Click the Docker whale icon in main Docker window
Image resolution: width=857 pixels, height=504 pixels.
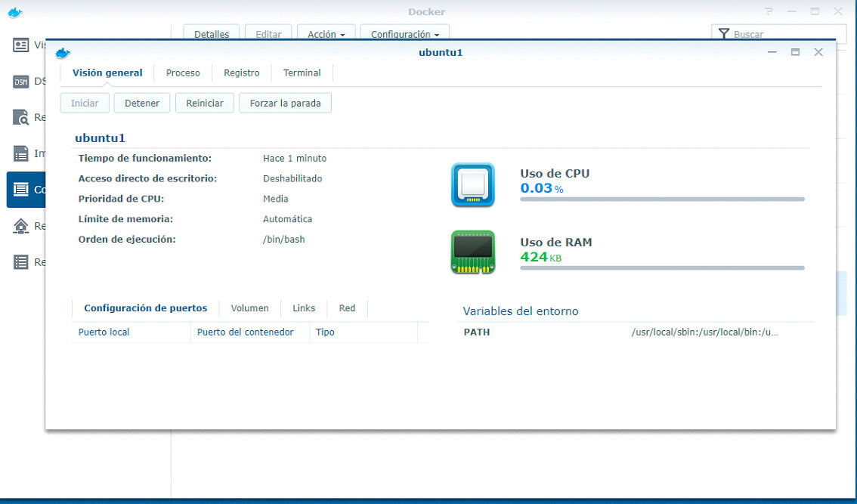15,12
